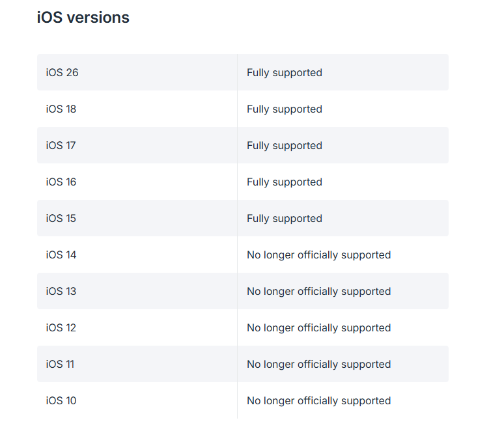Screen dimensions: 504x429
Task: Click the iOS 10 version cell
Action: tap(61, 400)
